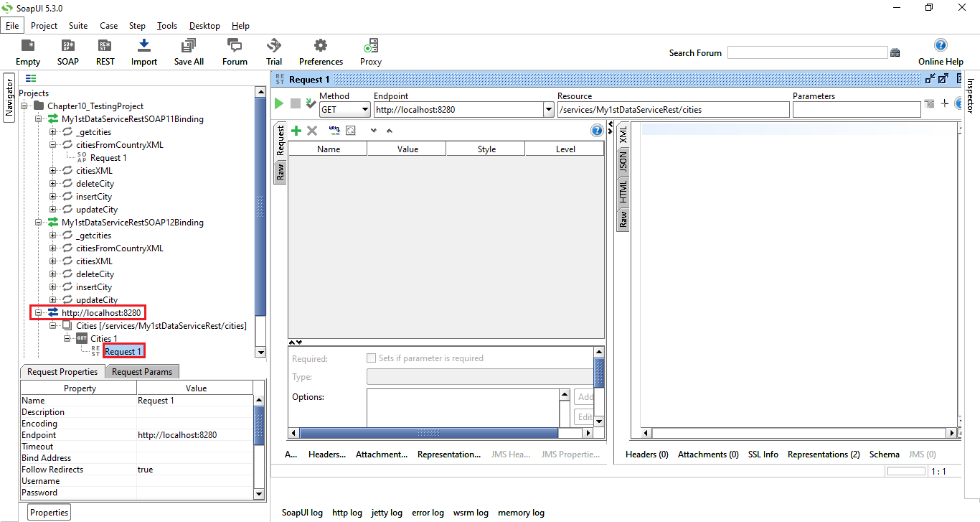Select Request 1 under Cities 1
Screen dimensions: 980x522
pos(123,352)
